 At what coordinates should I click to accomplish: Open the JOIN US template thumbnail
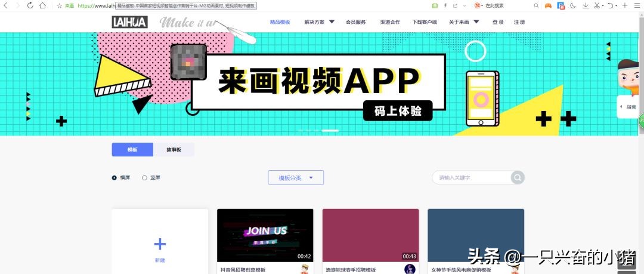click(x=265, y=235)
